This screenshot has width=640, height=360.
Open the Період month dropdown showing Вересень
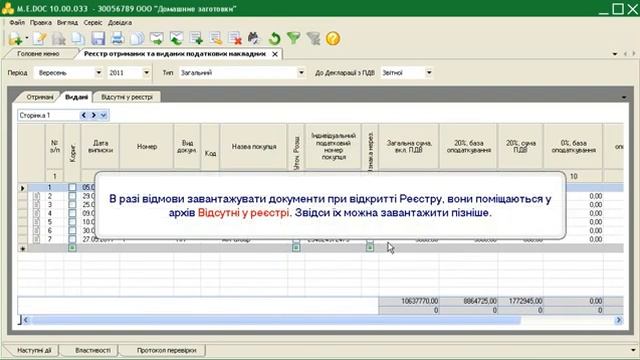click(98, 73)
